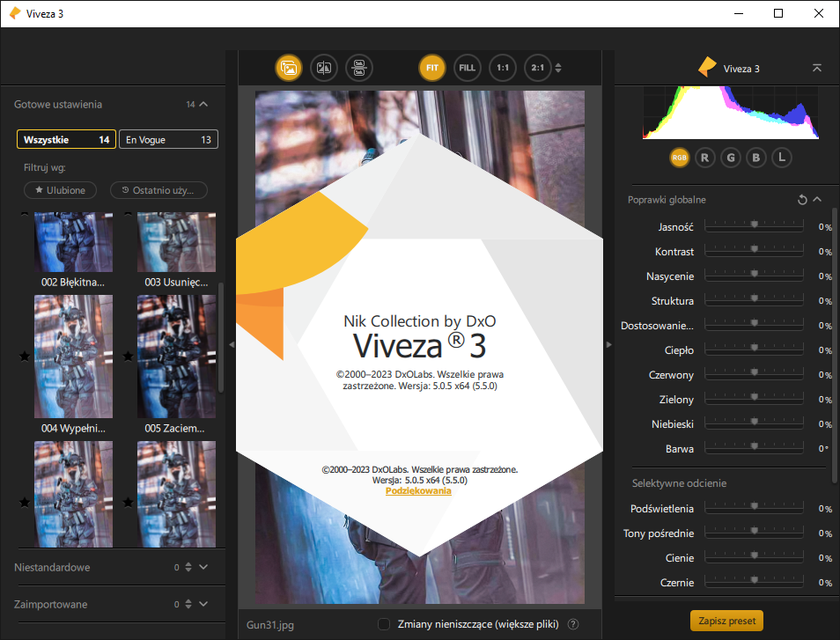
Task: Click the Viveza app icon in title bar
Action: pos(15,13)
